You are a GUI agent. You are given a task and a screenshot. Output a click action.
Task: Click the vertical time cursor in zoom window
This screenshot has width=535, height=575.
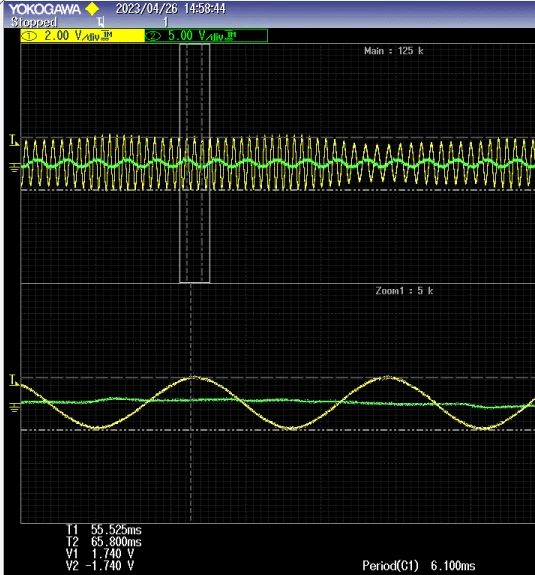(191, 403)
